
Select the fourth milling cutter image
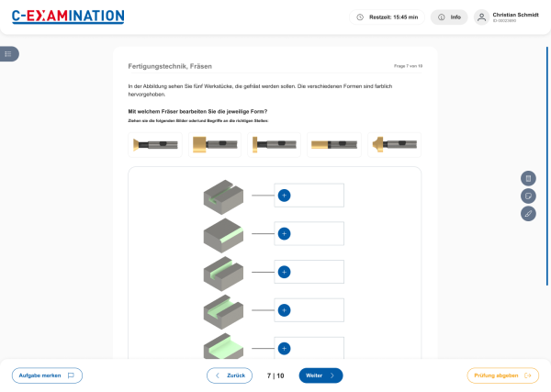[x=334, y=144]
